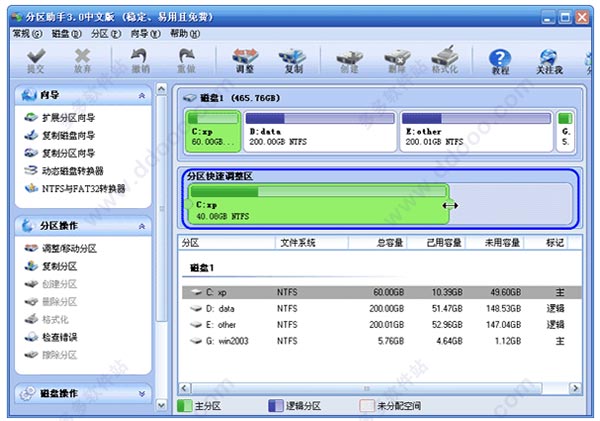The image size is (600, 421).
Task: Click the 总容量 column header
Action: (x=378, y=243)
